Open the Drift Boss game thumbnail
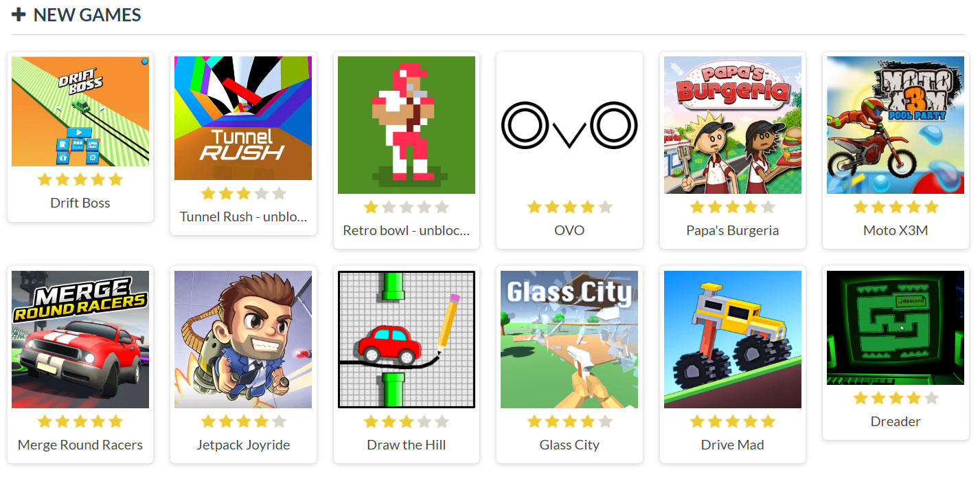Image resolution: width=980 pixels, height=477 pixels. pos(80,111)
